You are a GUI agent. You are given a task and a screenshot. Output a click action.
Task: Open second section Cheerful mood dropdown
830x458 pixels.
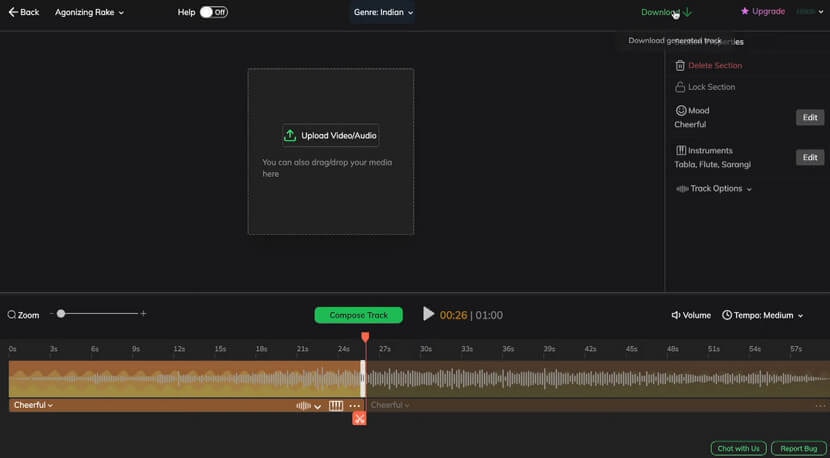(391, 405)
